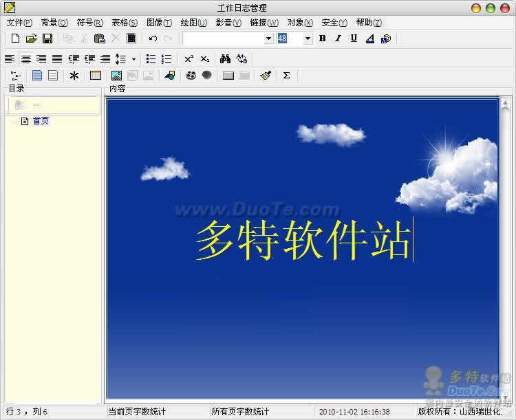Screen dimensions: 516x420
Task: Open the 安全(Y) menu
Action: point(334,23)
